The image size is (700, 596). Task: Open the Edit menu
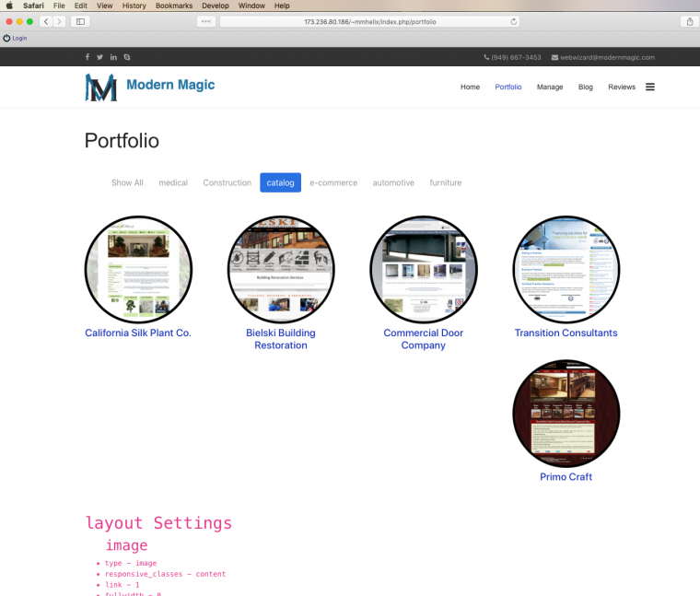click(81, 6)
